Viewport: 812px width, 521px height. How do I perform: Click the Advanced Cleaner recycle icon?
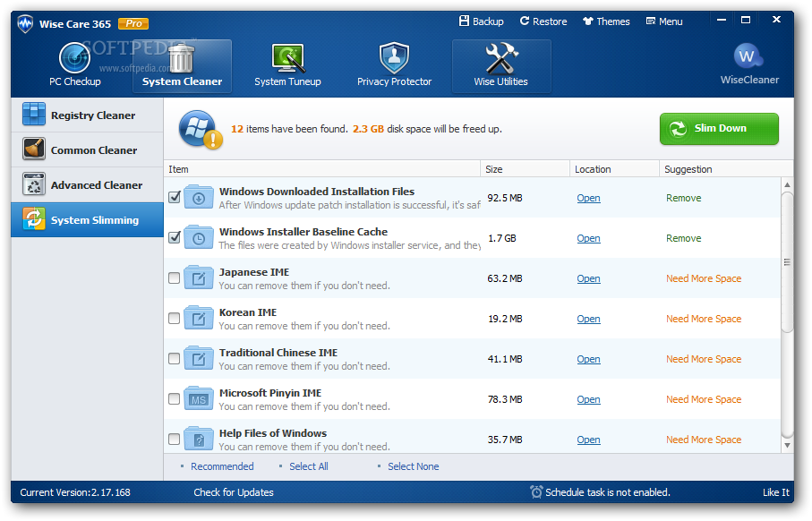coord(34,184)
